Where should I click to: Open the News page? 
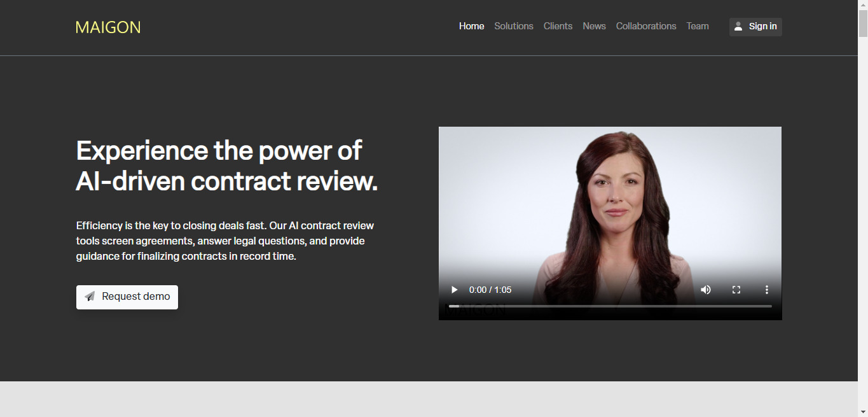[594, 26]
